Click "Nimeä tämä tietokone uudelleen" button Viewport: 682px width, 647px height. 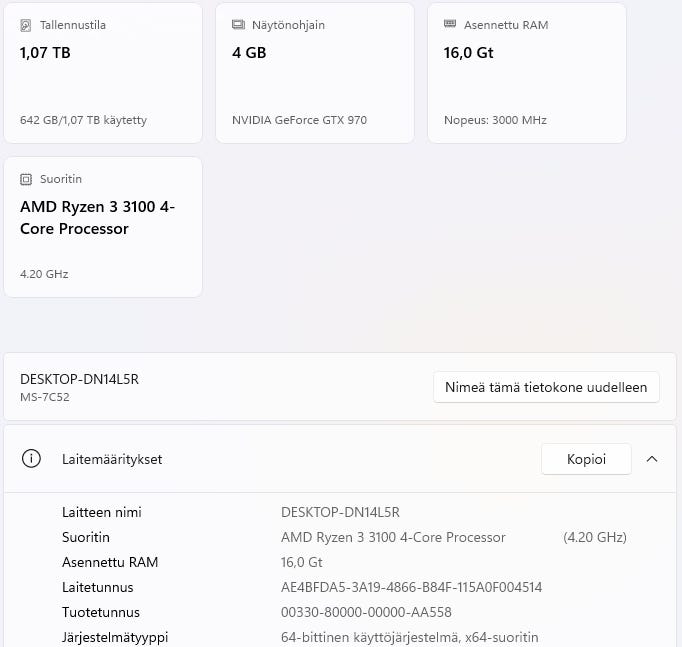tap(546, 387)
